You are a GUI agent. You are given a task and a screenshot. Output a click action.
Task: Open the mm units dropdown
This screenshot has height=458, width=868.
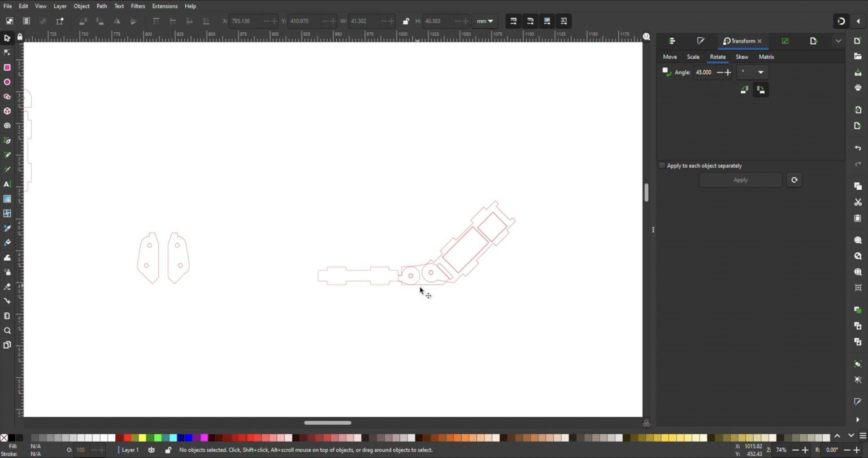coord(484,21)
